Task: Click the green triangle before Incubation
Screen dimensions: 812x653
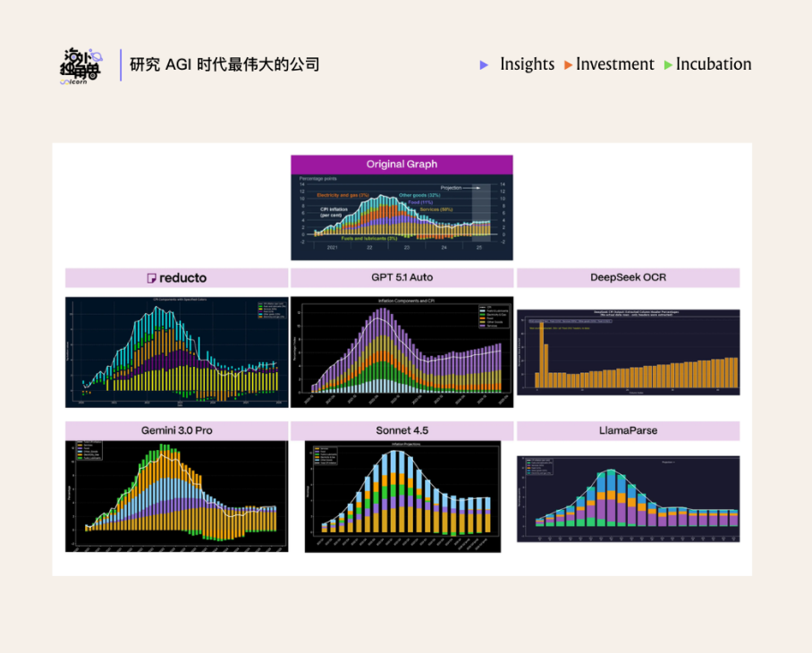Action: tap(668, 65)
